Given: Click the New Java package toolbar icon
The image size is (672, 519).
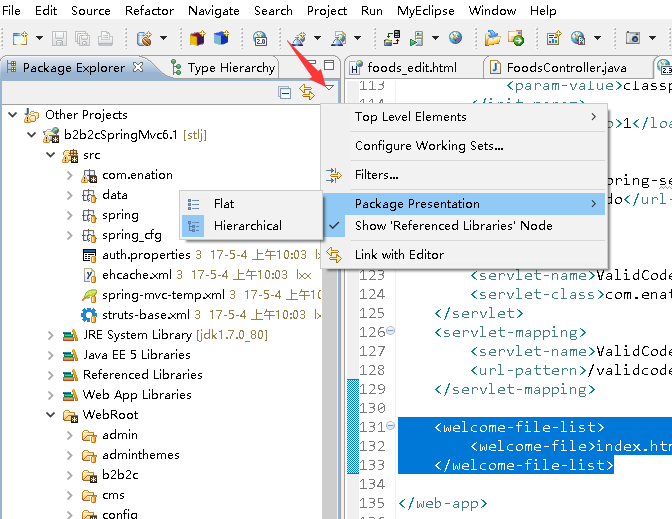Looking at the screenshot, I should 198,38.
